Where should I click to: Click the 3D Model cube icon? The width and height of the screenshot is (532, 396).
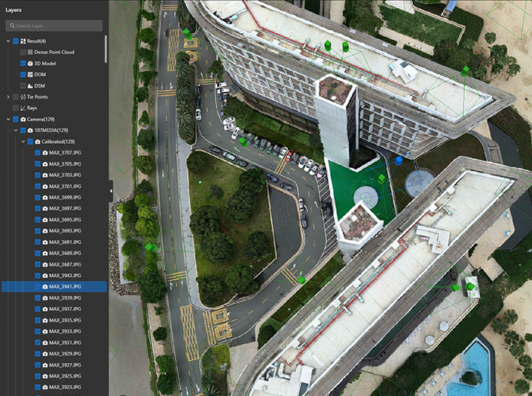coord(31,63)
